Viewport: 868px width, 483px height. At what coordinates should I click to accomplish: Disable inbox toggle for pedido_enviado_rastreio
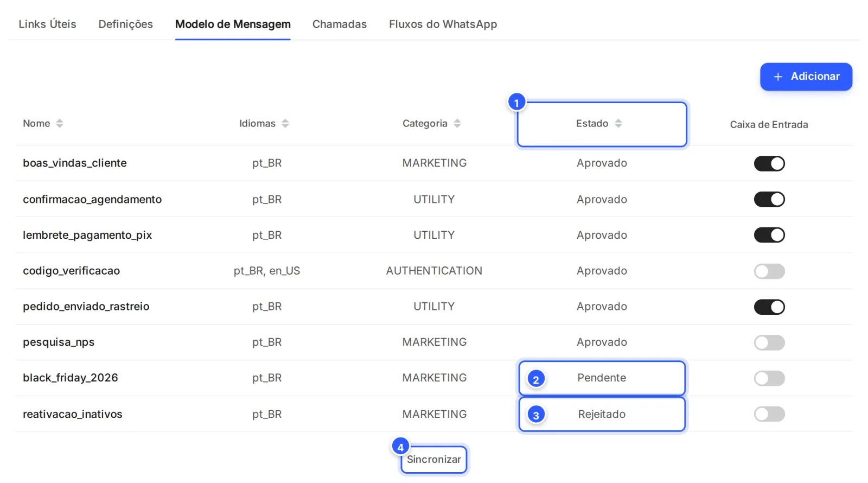click(769, 307)
